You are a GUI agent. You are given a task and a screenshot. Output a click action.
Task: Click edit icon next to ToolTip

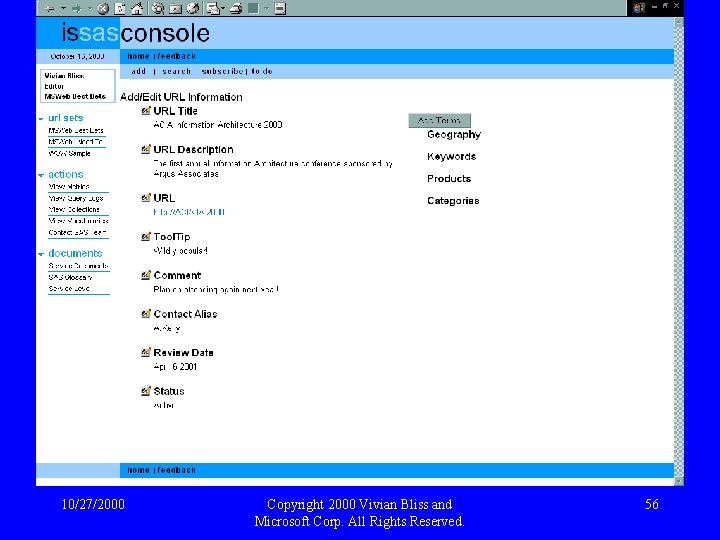tap(146, 236)
